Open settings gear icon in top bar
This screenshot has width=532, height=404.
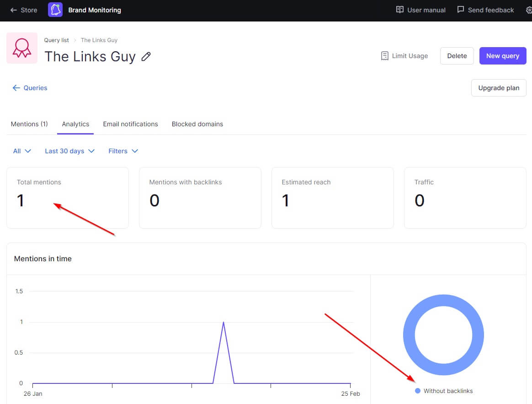[x=529, y=10]
